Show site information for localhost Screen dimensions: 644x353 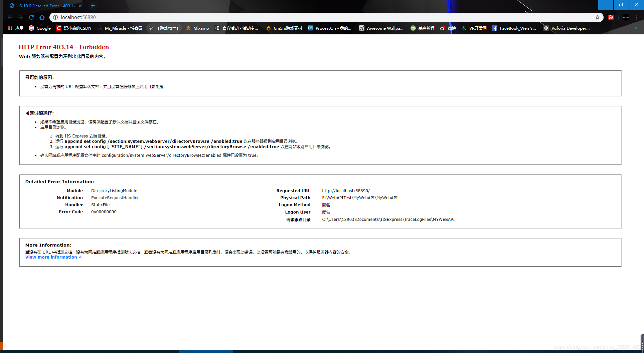click(x=55, y=17)
